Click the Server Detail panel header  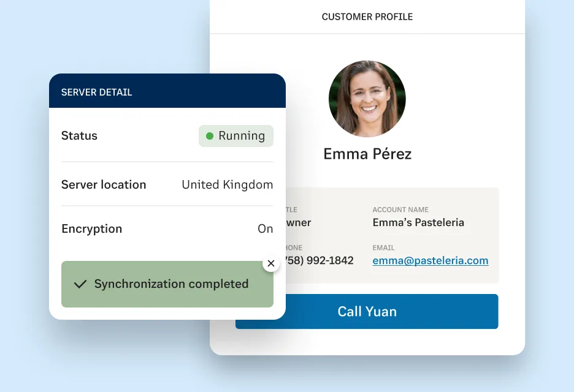coord(97,92)
